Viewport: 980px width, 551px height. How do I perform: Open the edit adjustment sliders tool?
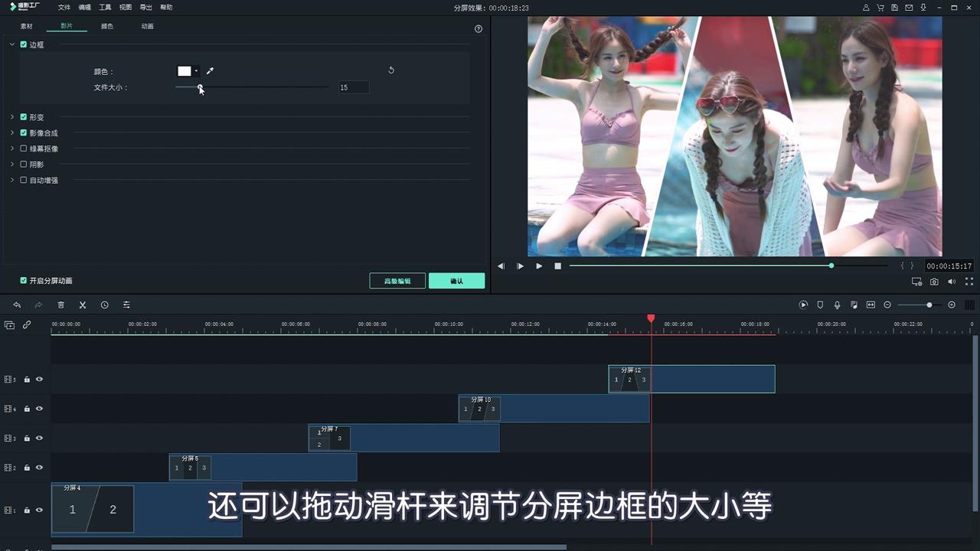coord(126,305)
